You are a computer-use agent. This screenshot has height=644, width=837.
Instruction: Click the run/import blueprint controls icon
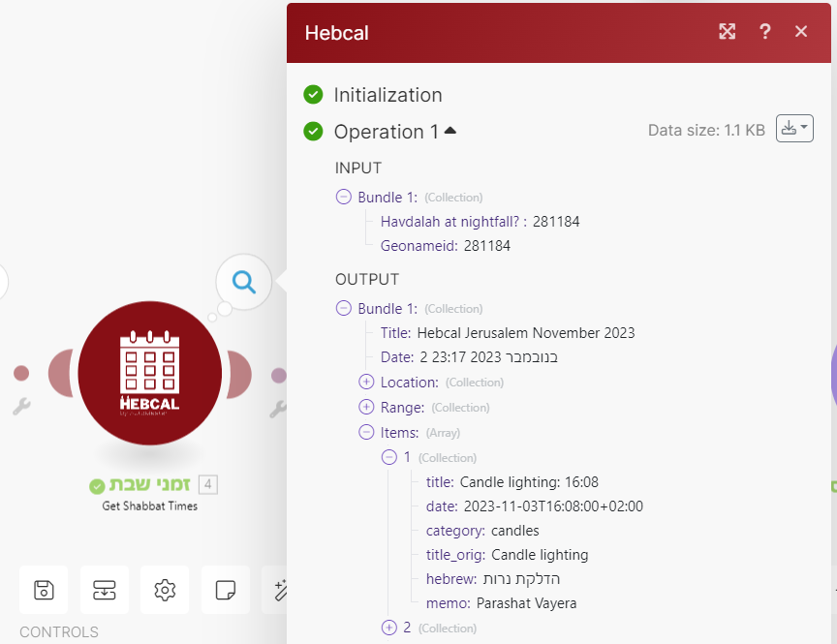(x=104, y=590)
